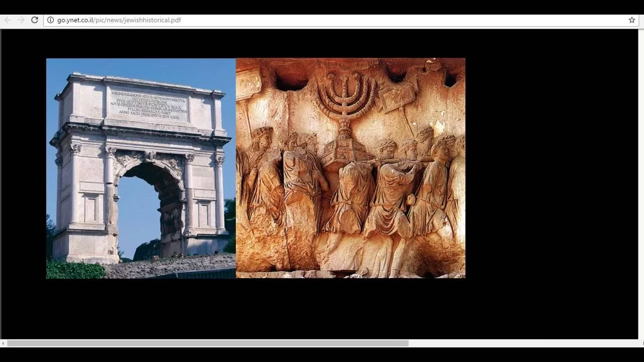Click the browser Forward arrow

pyautogui.click(x=21, y=20)
